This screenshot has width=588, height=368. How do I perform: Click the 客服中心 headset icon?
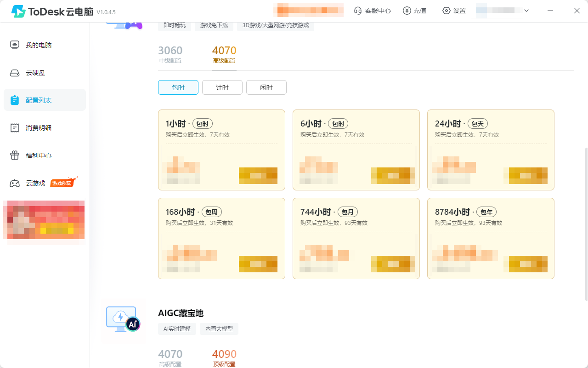[358, 11]
